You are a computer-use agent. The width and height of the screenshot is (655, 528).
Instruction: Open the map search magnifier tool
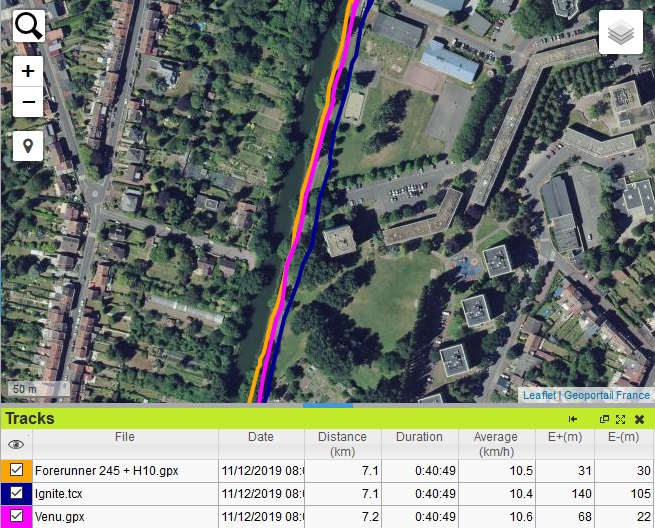29,25
